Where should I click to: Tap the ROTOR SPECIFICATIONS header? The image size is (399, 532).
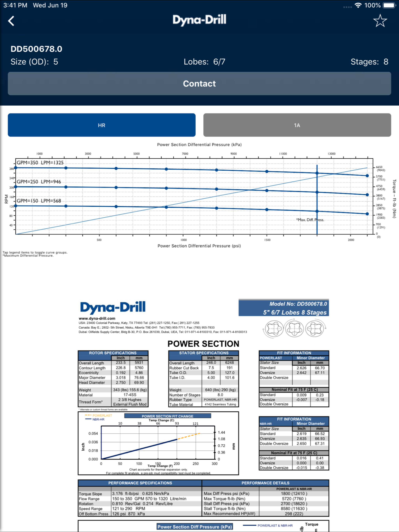coord(113,353)
